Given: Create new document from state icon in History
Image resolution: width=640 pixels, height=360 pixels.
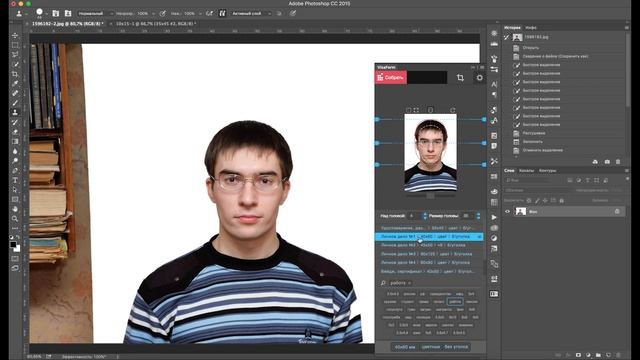Looking at the screenshot, I should [595, 162].
